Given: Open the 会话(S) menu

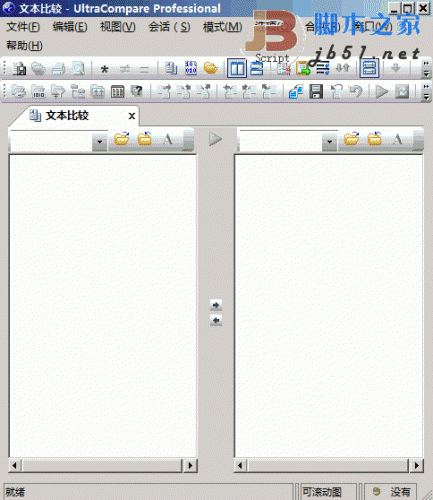Looking at the screenshot, I should coord(169,27).
